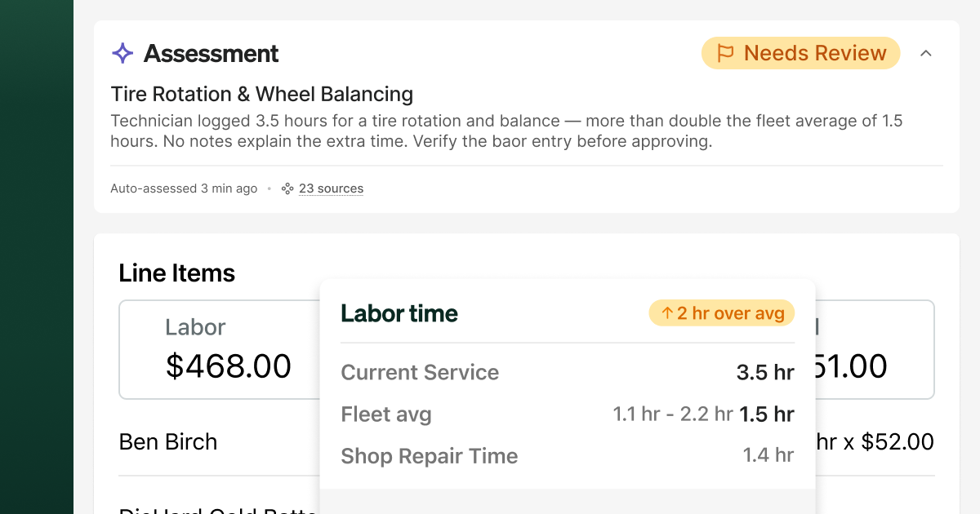Select the Shop Repair Time row
Viewport: 980px width, 514px height.
(x=568, y=455)
